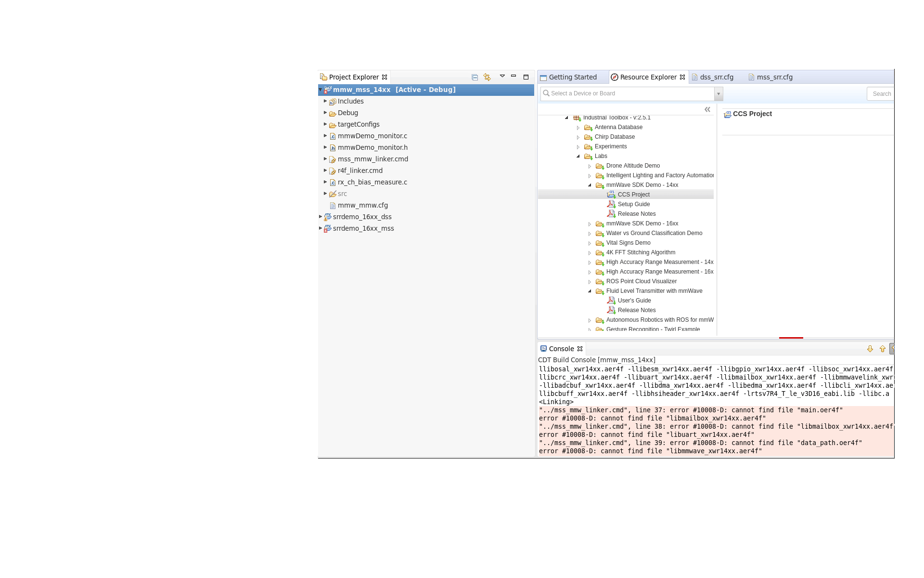Screen dimensions: 924x578
Task: Open User's Guide under Fluid Level Transmitter
Action: point(634,301)
